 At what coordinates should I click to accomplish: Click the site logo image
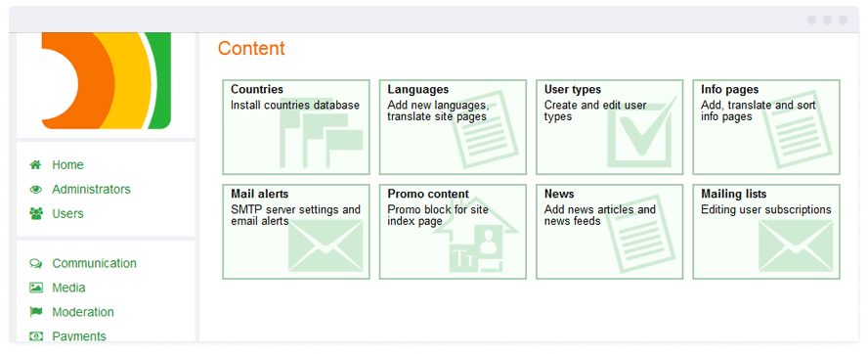(107, 81)
